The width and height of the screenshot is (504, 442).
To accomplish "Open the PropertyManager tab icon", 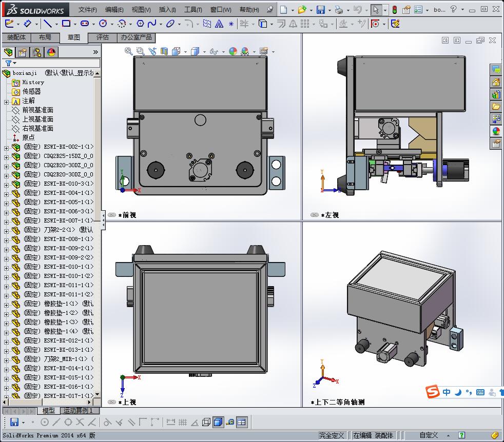I will pos(23,52).
